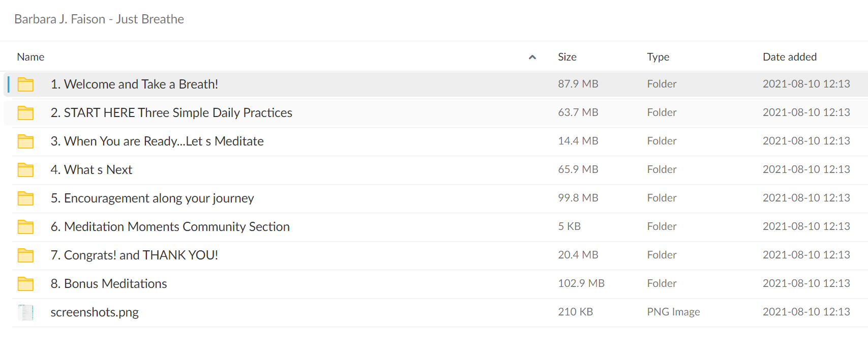Select the 4. What s Next row name
Image resolution: width=868 pixels, height=348 pixels.
(x=92, y=170)
